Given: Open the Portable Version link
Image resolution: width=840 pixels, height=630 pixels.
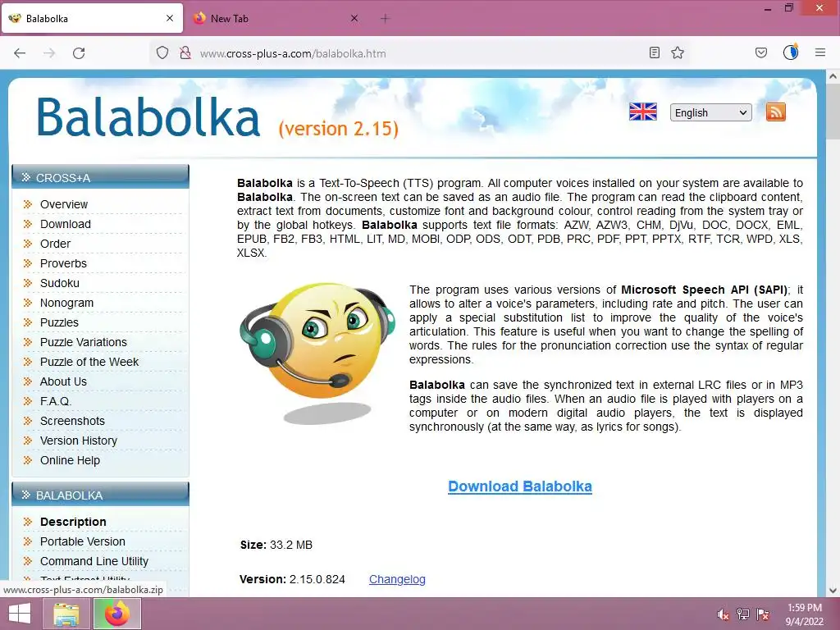Looking at the screenshot, I should (83, 541).
